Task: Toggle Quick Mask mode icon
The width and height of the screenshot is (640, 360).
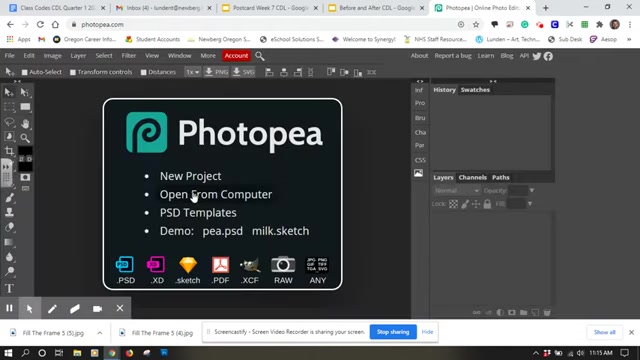Action: point(25,177)
